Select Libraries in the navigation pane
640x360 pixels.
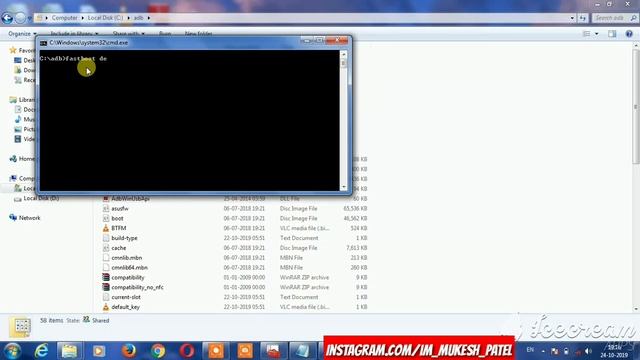[22, 100]
